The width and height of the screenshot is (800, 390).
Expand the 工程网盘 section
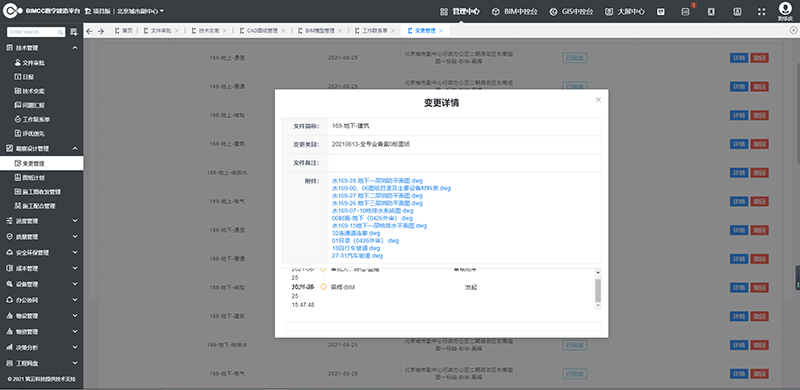click(42, 363)
